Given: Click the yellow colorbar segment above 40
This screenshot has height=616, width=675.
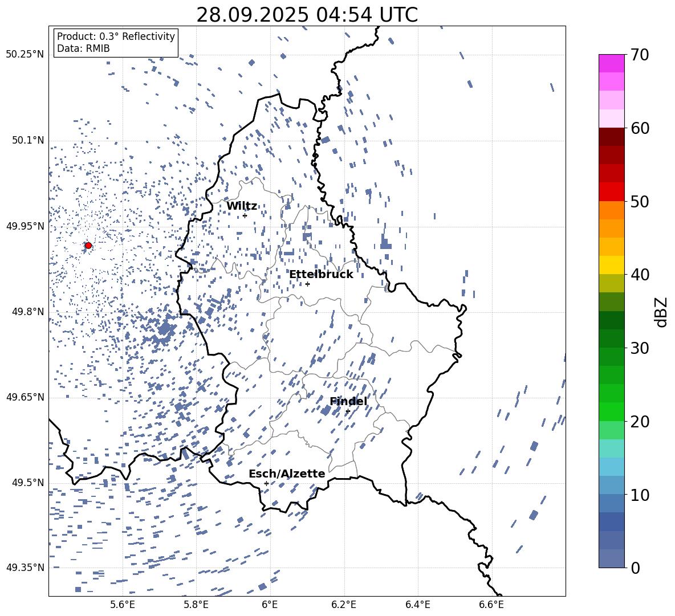Looking at the screenshot, I should click(x=611, y=265).
